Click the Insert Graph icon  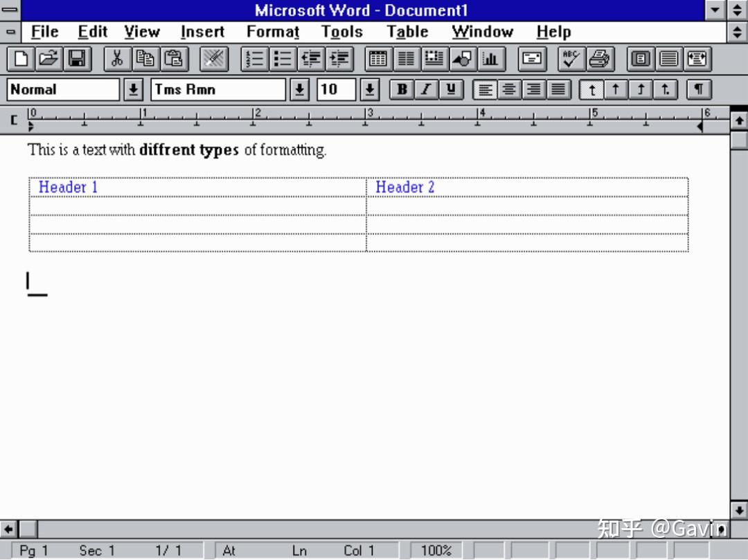pyautogui.click(x=491, y=59)
